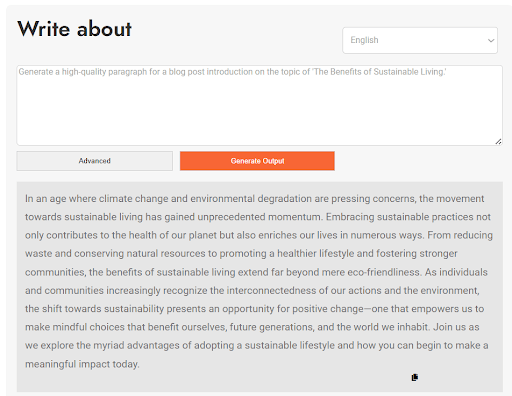Screen dimensions: 512x396
Task: Click the generated output paragraph box
Action: coord(260,287)
